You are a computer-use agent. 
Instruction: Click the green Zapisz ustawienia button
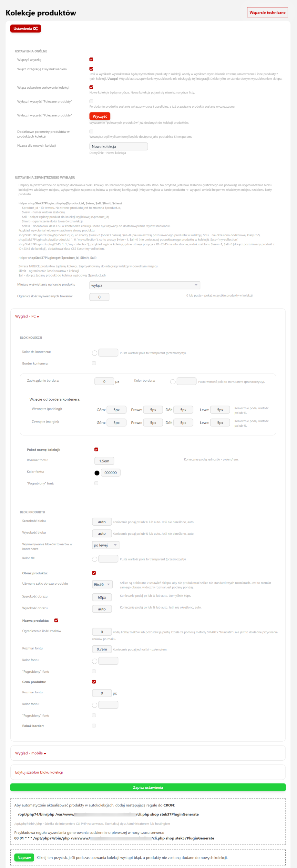(x=148, y=787)
